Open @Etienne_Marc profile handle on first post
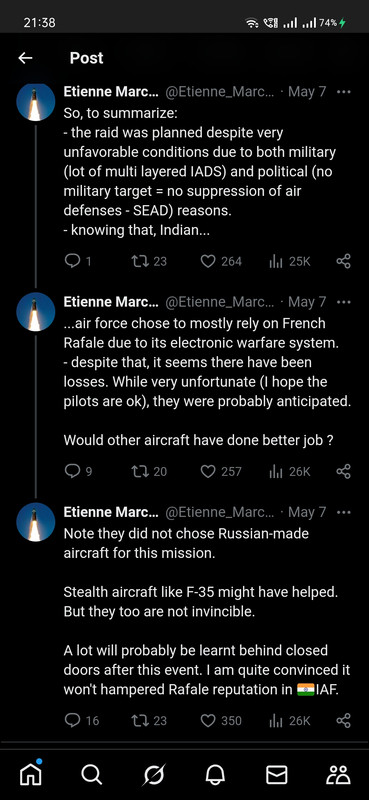The width and height of the screenshot is (369, 800). [x=219, y=92]
